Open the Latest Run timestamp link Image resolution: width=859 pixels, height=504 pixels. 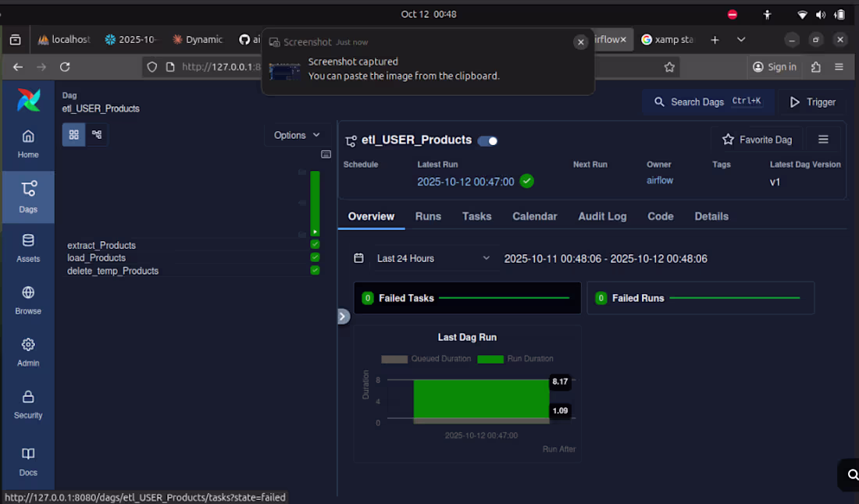click(x=466, y=180)
